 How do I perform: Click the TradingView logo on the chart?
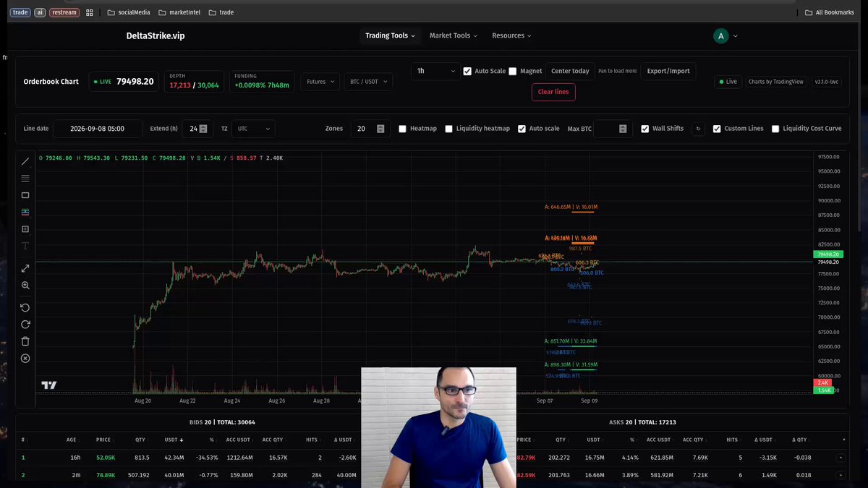(48, 385)
